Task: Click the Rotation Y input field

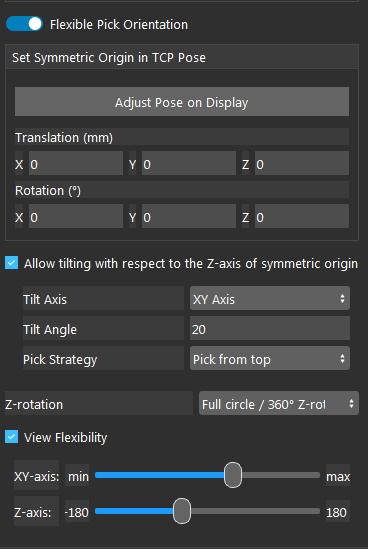Action: pos(189,217)
